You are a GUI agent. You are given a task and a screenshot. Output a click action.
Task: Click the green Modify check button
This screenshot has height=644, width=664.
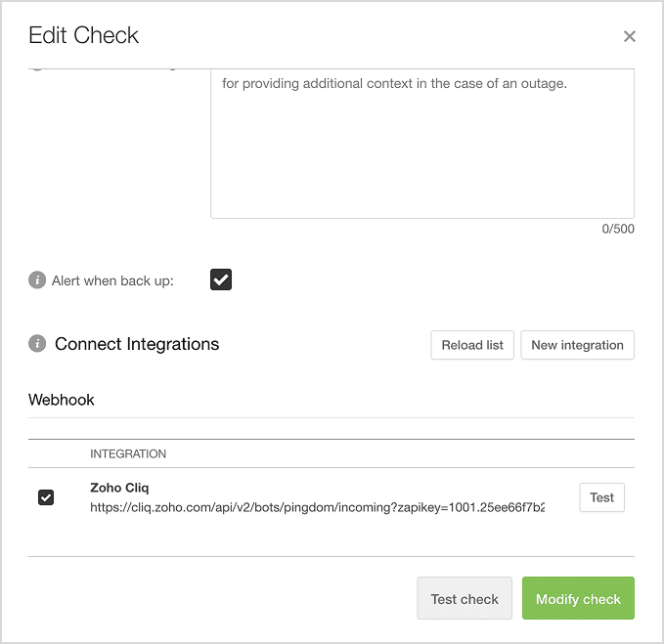[x=578, y=598]
